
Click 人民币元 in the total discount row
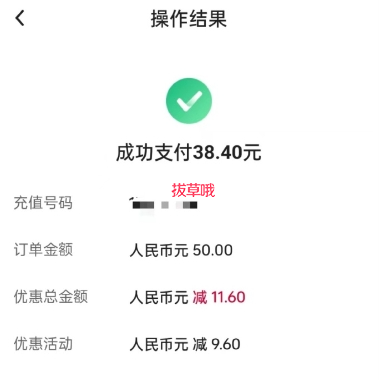(x=159, y=297)
